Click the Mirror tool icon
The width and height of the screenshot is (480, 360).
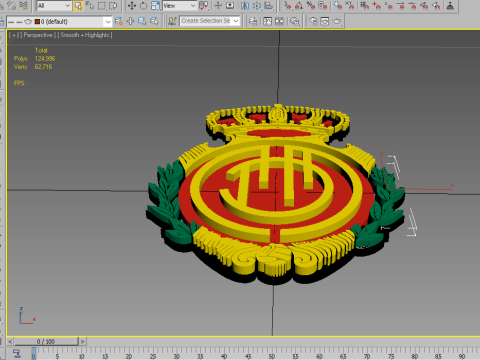coord(245,6)
